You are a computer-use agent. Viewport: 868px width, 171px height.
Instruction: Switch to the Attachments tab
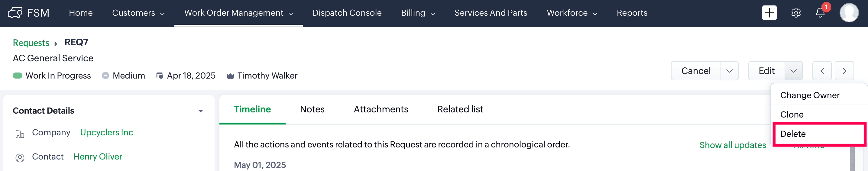[381, 109]
